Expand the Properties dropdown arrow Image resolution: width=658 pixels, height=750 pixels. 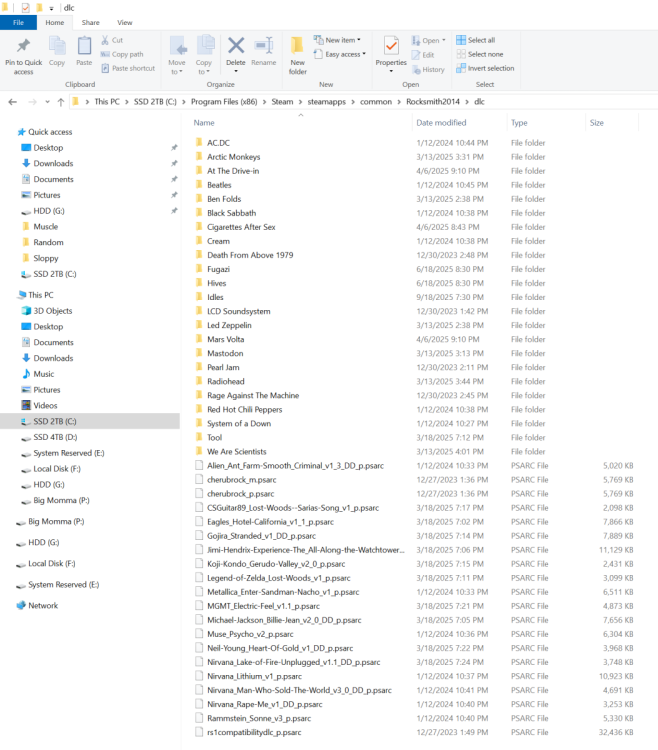pos(391,71)
